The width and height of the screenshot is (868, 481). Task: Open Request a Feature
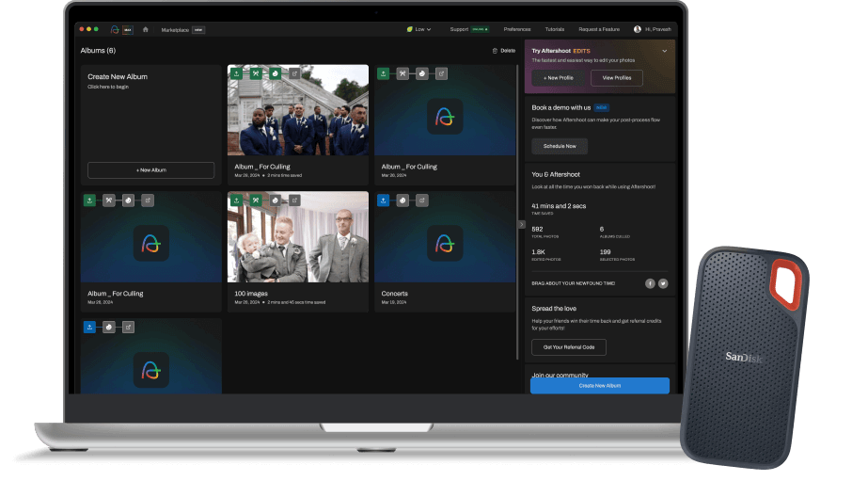tap(599, 29)
